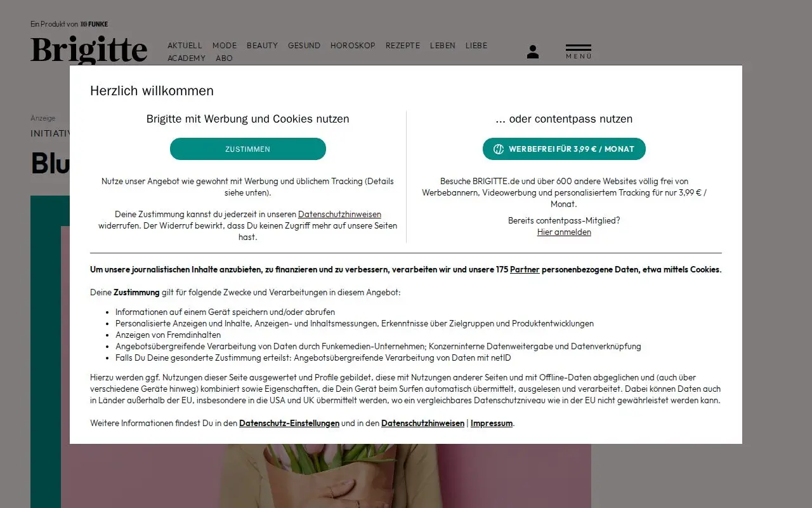Select the ABO navigation item
This screenshot has height=508, width=812.
tap(224, 58)
